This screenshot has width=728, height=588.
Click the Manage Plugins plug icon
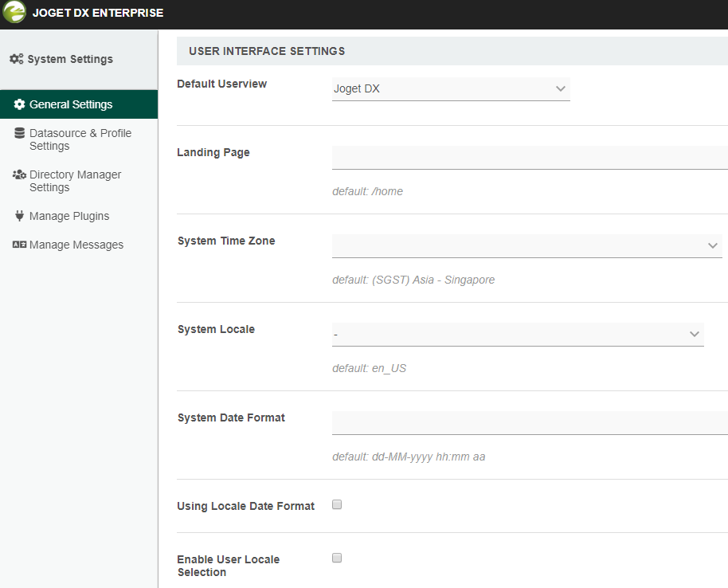pos(20,216)
